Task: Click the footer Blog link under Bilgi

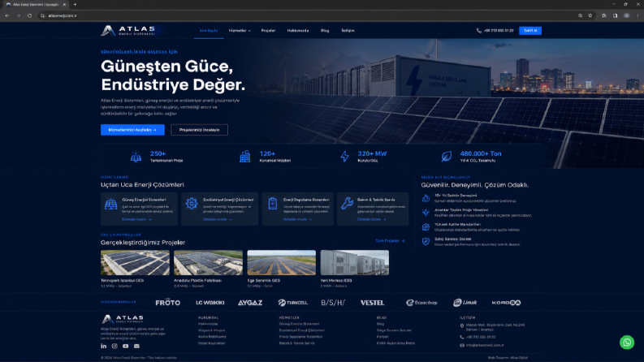Action: [380, 324]
